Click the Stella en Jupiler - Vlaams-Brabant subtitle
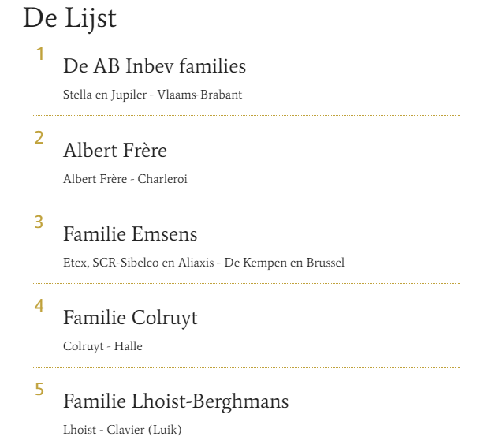 coord(152,95)
